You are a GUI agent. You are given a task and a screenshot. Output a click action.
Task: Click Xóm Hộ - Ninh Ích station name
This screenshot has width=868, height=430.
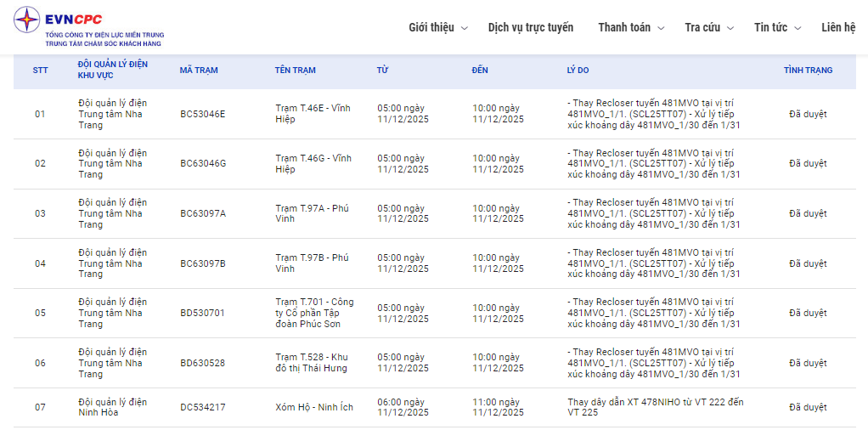314,407
